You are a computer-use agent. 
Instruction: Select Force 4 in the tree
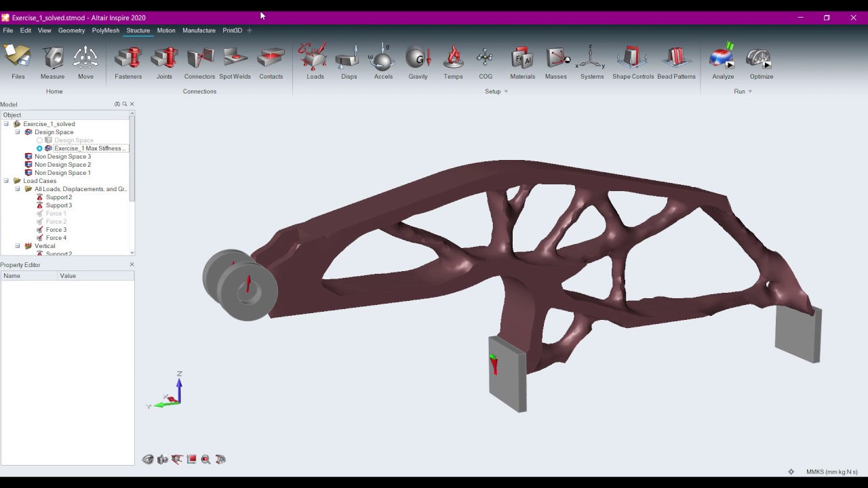point(56,238)
